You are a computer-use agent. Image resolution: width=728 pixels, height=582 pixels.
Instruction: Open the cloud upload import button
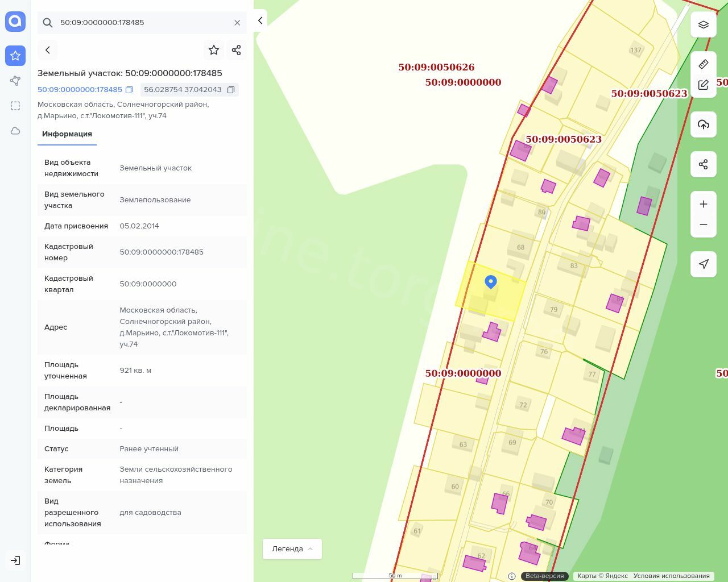click(x=704, y=124)
